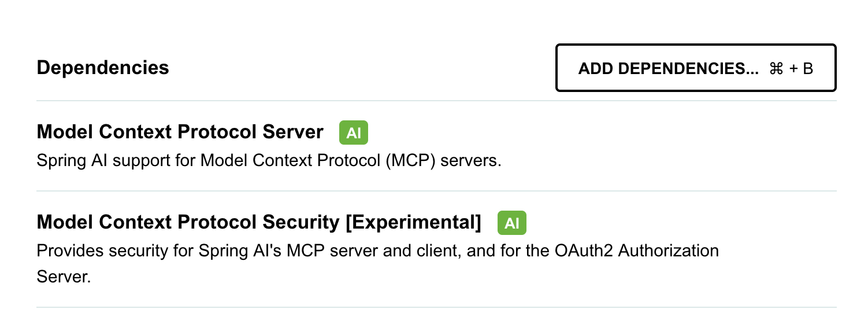Click the green AI badge beside Protocol Server
The height and width of the screenshot is (331, 868).
point(354,133)
